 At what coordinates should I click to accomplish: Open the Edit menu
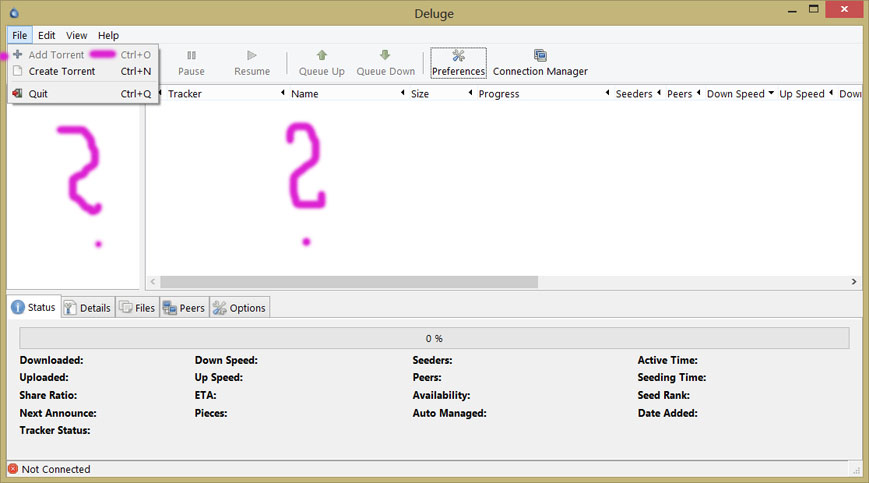[47, 35]
